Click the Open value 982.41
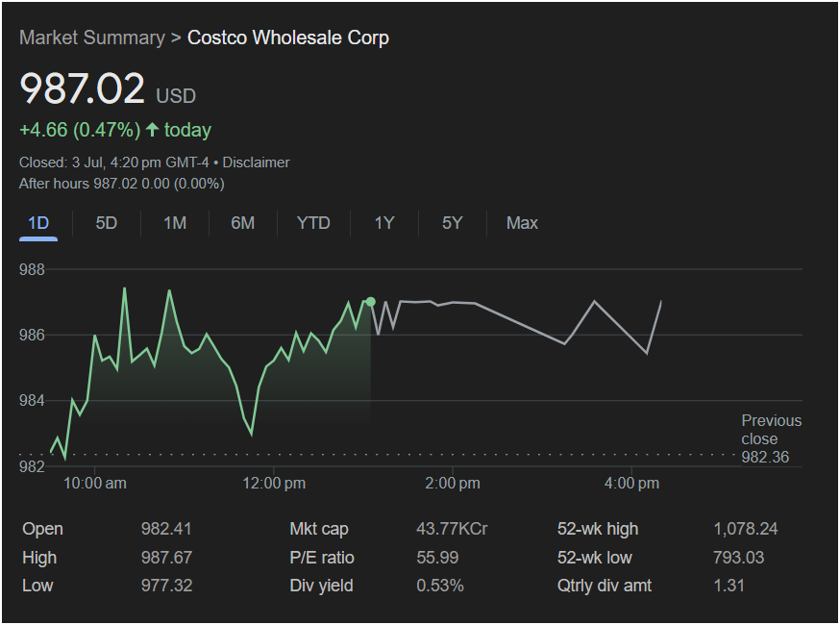840x625 pixels. coord(166,529)
